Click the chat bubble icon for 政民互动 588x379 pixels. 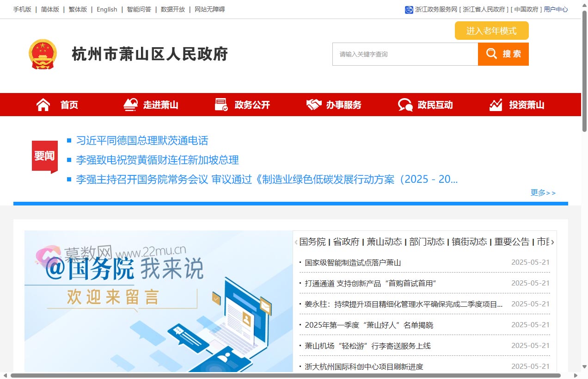point(404,104)
